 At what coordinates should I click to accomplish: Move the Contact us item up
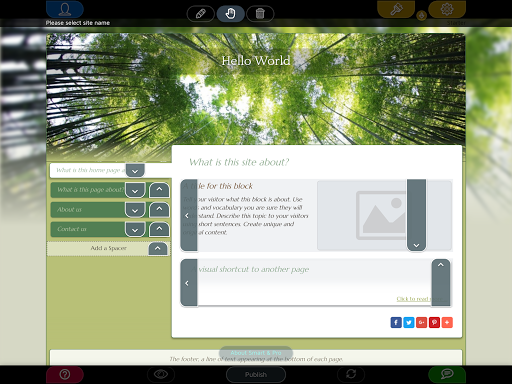point(159,229)
